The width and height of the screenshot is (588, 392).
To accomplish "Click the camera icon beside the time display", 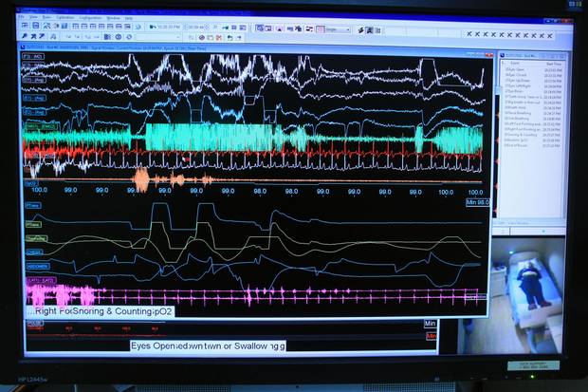I will [153, 27].
